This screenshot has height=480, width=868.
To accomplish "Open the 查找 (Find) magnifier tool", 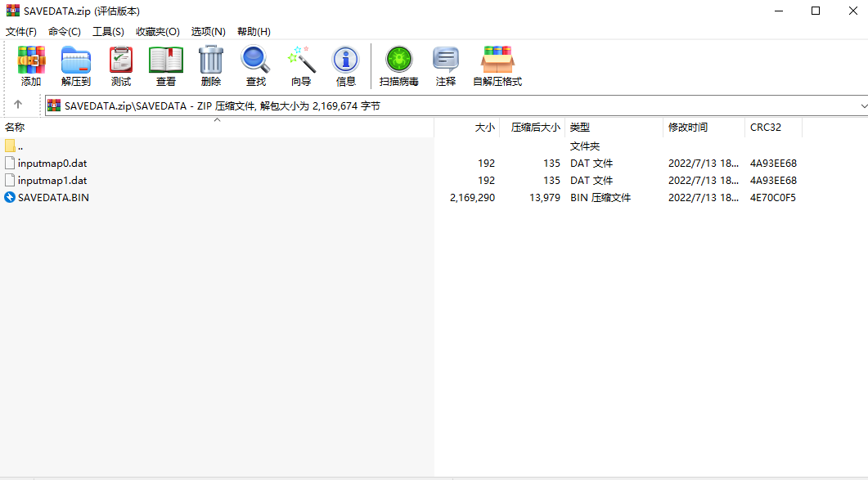I will (x=256, y=66).
